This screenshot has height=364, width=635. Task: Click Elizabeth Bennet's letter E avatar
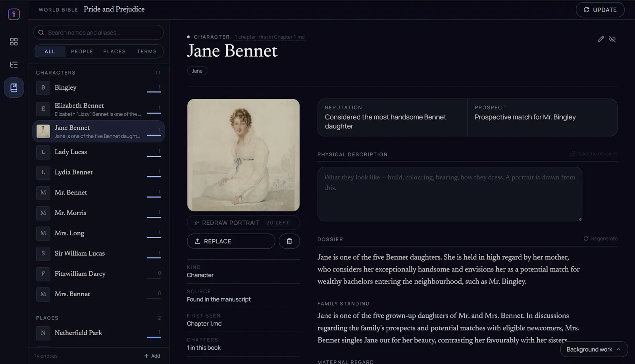43,109
